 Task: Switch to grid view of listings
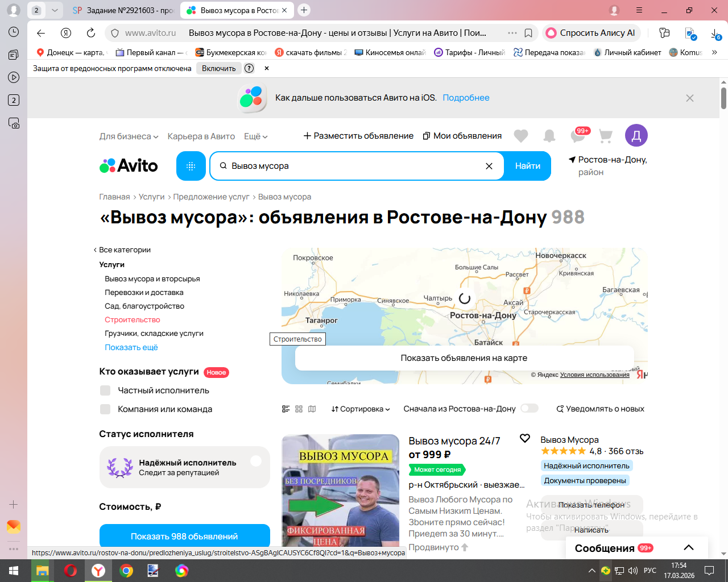tap(299, 409)
